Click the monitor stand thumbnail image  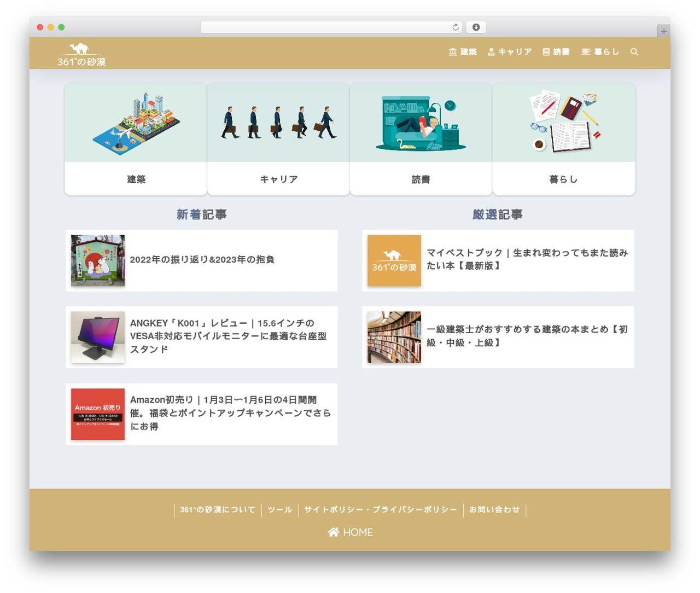click(x=98, y=337)
